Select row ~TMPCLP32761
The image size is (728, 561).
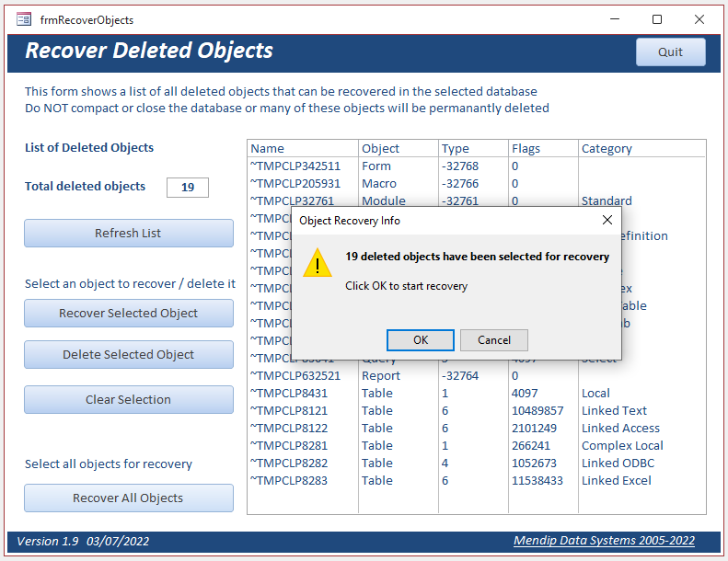477,200
